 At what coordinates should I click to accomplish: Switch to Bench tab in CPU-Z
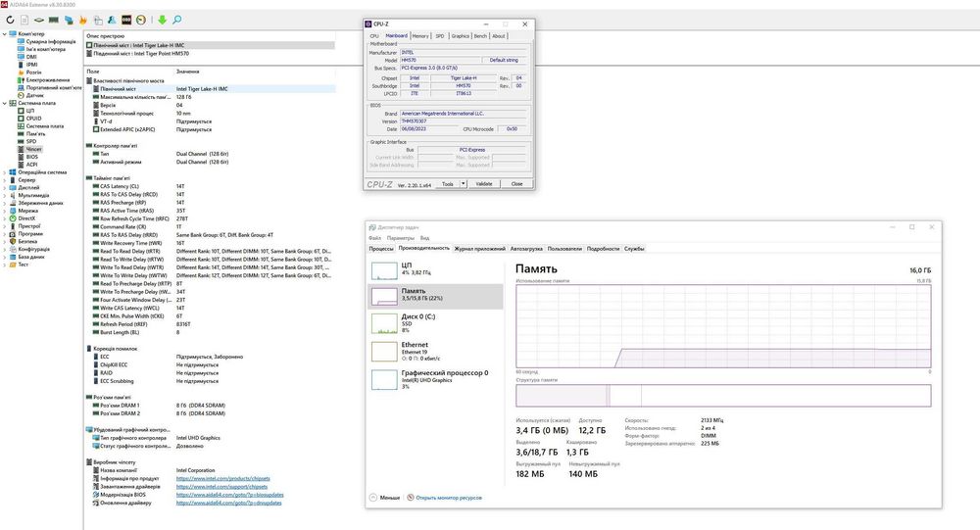click(480, 36)
